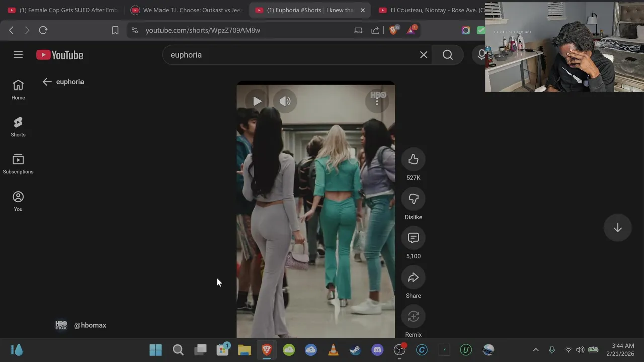Go to the YouTube logo home link
Image resolution: width=644 pixels, height=362 pixels.
(59, 55)
